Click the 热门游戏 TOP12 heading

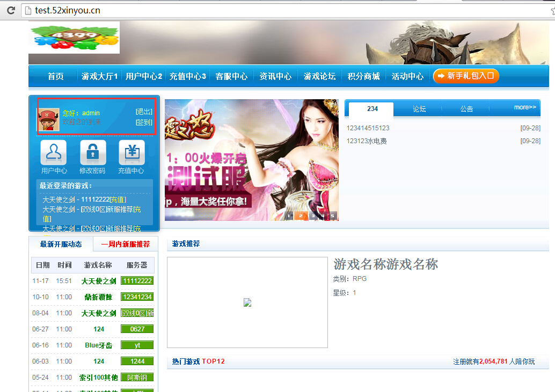(198, 361)
